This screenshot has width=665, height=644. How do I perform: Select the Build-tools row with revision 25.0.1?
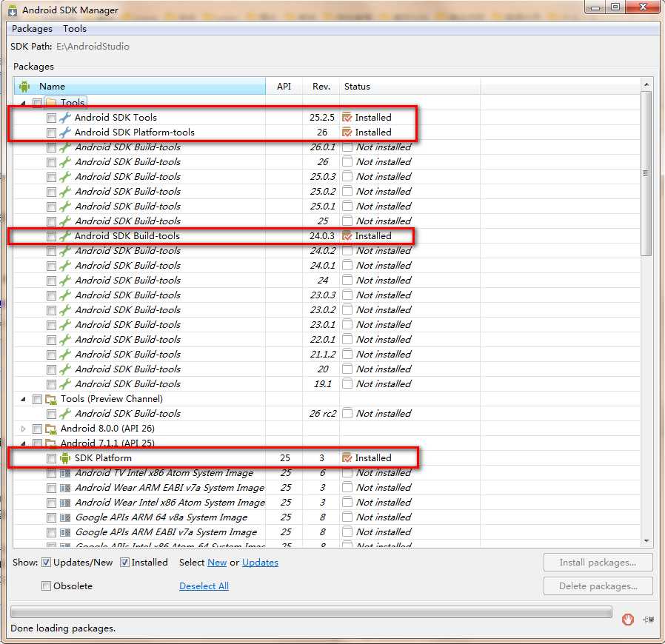(327, 207)
